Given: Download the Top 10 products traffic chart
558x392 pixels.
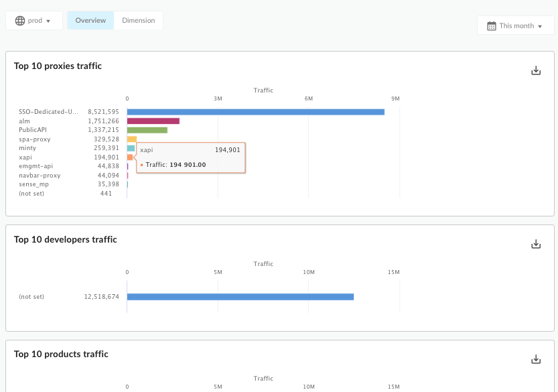Looking at the screenshot, I should click(535, 359).
